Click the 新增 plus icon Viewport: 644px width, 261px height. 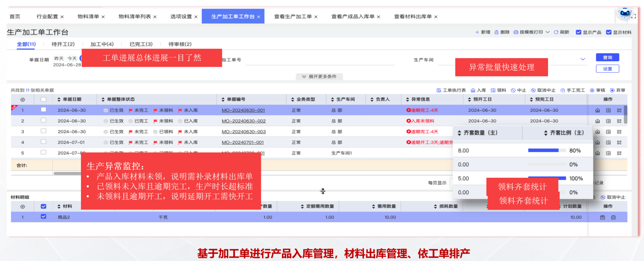point(477,32)
